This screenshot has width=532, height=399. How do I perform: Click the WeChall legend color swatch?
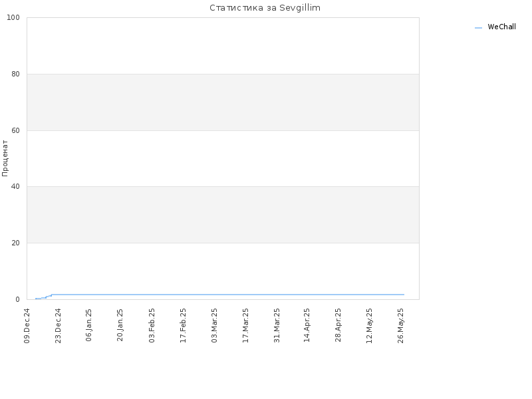click(478, 28)
